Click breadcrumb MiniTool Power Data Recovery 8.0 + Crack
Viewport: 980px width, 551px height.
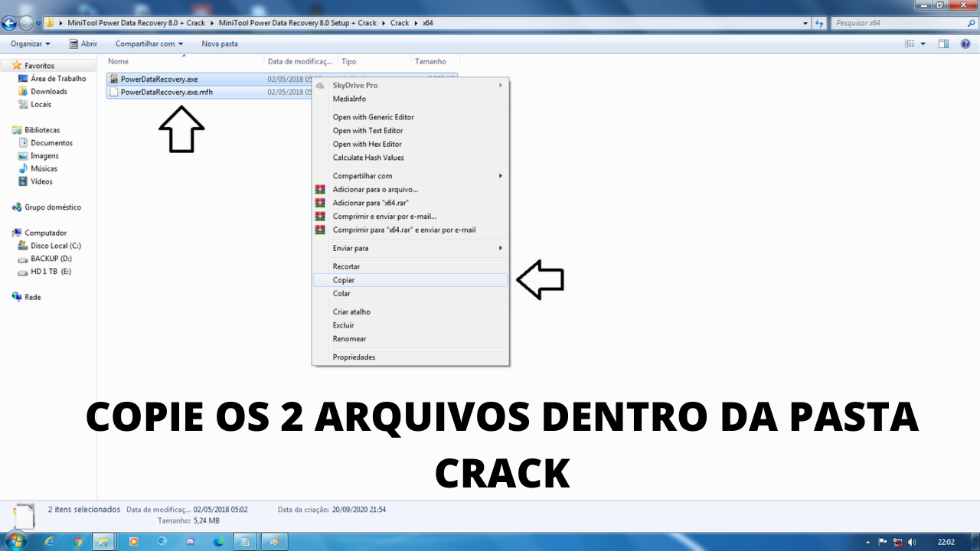tap(136, 23)
